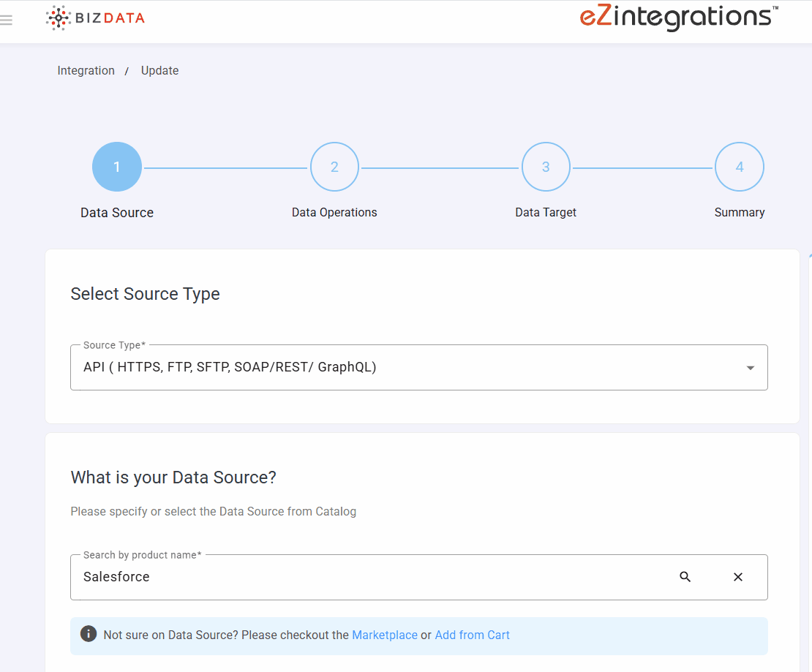812x672 pixels.
Task: Click the BizData logo
Action: 95,18
